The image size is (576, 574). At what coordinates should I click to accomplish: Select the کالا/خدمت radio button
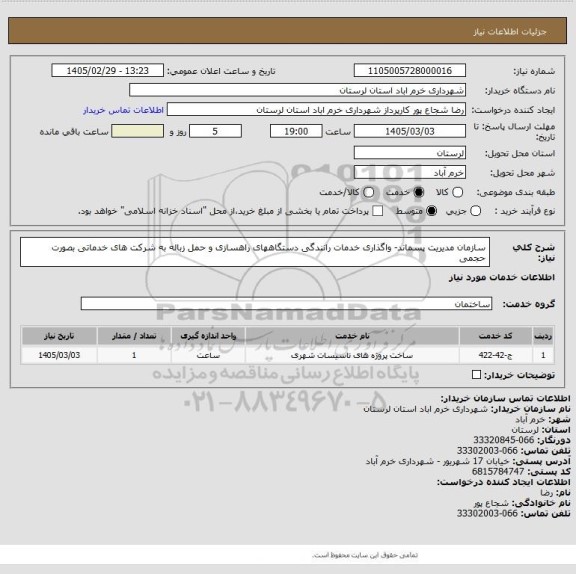pos(368,192)
